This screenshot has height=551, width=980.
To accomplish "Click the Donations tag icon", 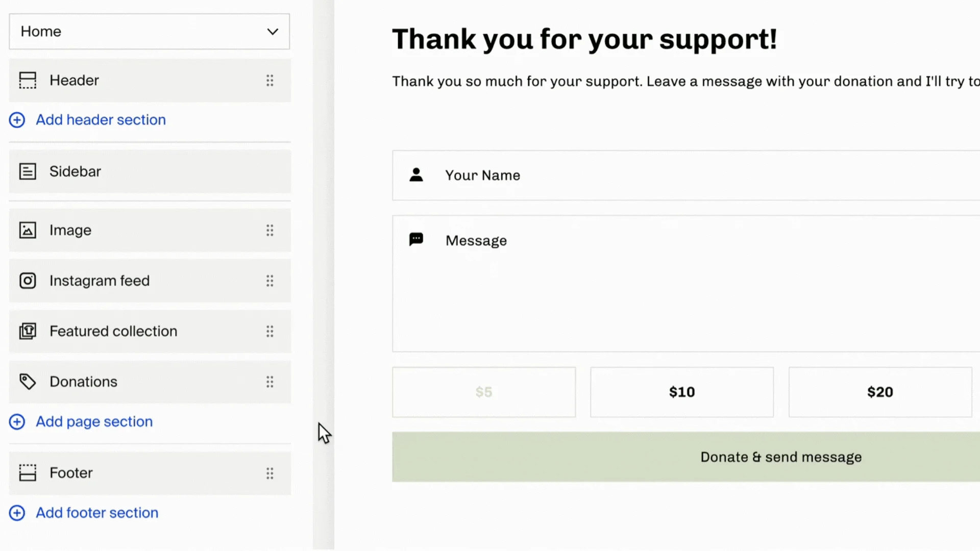I will (x=28, y=382).
